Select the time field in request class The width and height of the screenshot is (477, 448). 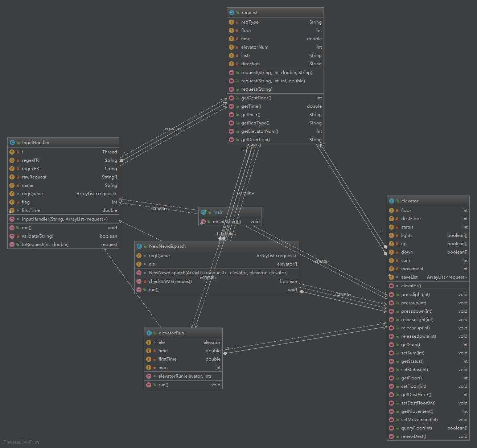pyautogui.click(x=275, y=39)
